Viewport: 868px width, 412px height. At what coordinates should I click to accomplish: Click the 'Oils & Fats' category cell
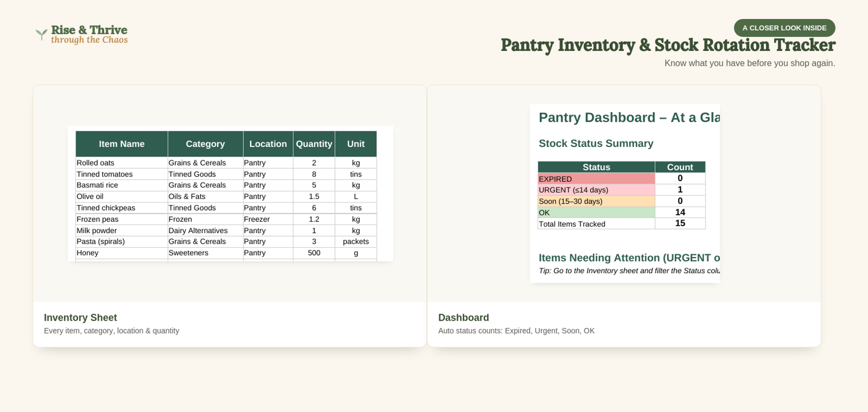[x=205, y=197]
